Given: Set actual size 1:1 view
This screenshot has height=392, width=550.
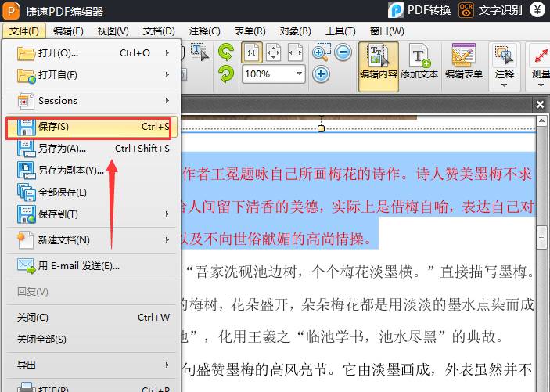Looking at the screenshot, I should 251,52.
